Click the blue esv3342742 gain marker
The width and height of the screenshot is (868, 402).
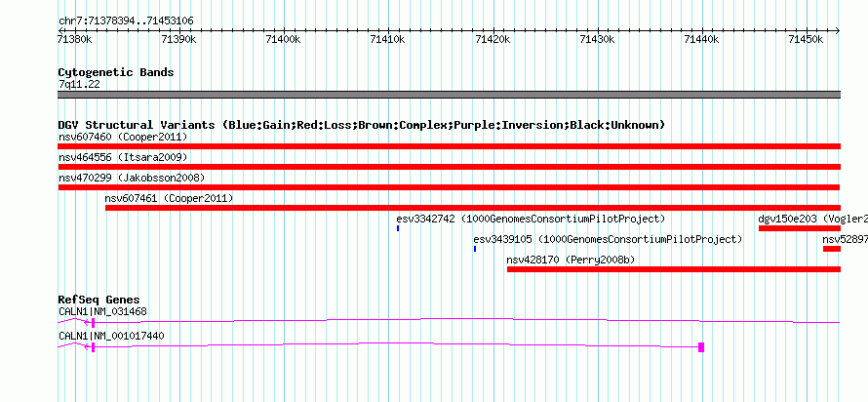(398, 228)
